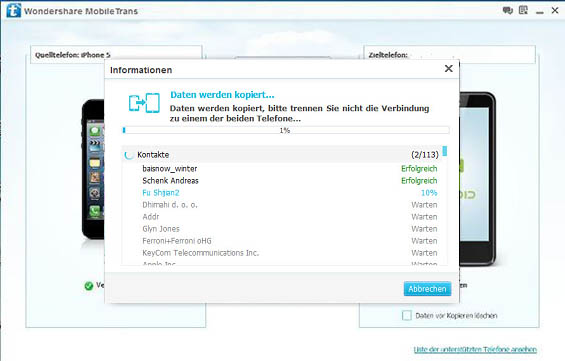Screen dimensions: 565x361
Task: Close the Informationen dialog
Action: tap(449, 68)
